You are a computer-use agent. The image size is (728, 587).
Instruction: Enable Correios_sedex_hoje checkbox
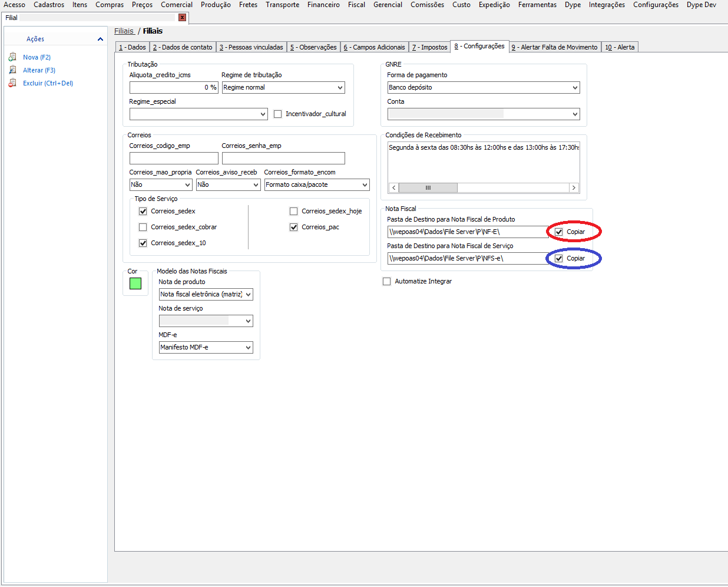pyautogui.click(x=294, y=212)
